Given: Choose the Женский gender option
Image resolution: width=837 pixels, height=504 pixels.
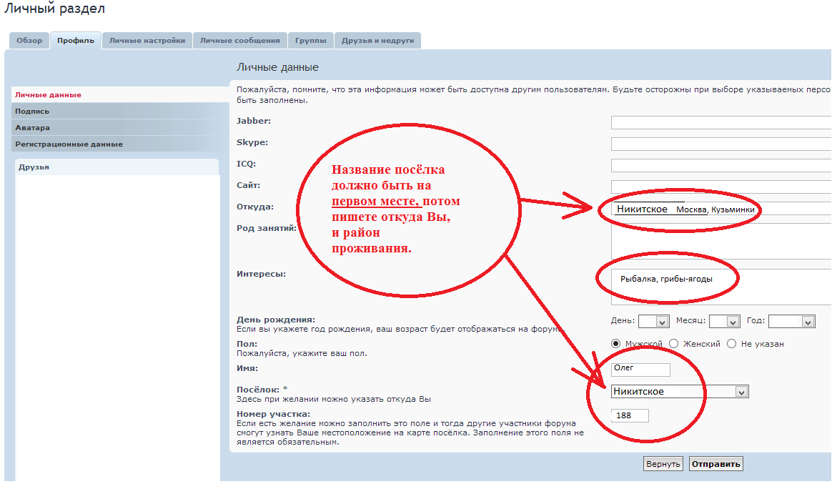Looking at the screenshot, I should click(x=673, y=344).
